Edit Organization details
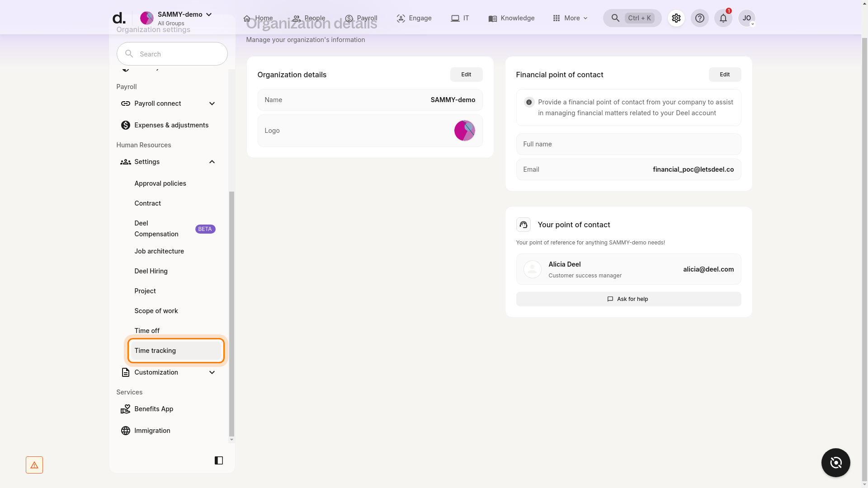Screen dimensions: 868x488 coord(466,75)
